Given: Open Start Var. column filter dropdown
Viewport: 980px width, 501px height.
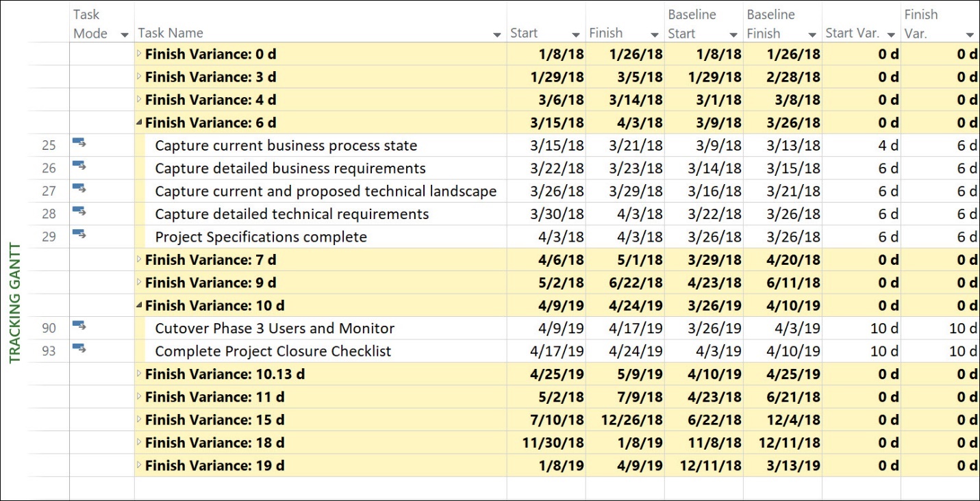Looking at the screenshot, I should (891, 34).
